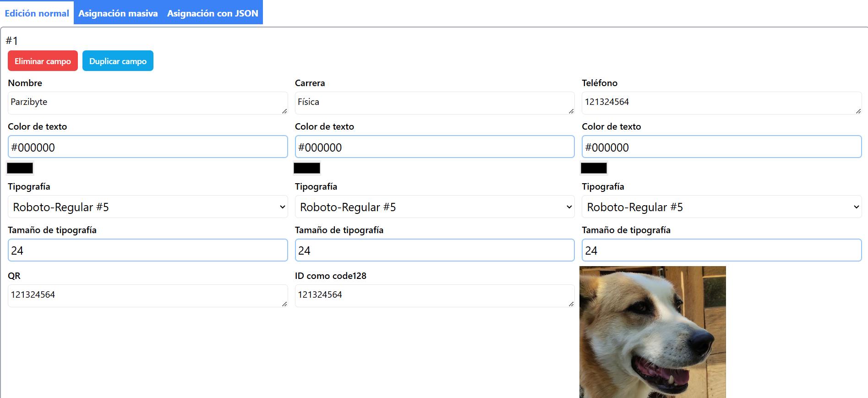The height and width of the screenshot is (398, 868).
Task: Click the Nombre text field containing Parzibyte
Action: point(147,103)
